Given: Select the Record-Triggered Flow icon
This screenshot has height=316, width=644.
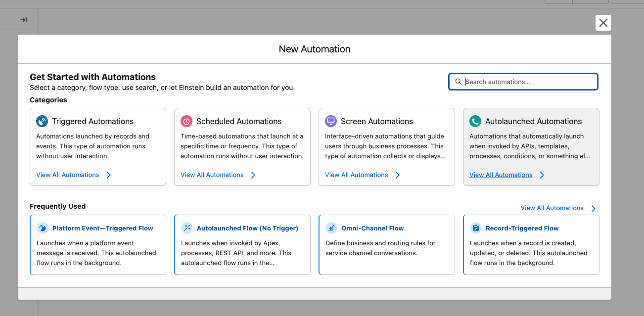Looking at the screenshot, I should tap(476, 228).
